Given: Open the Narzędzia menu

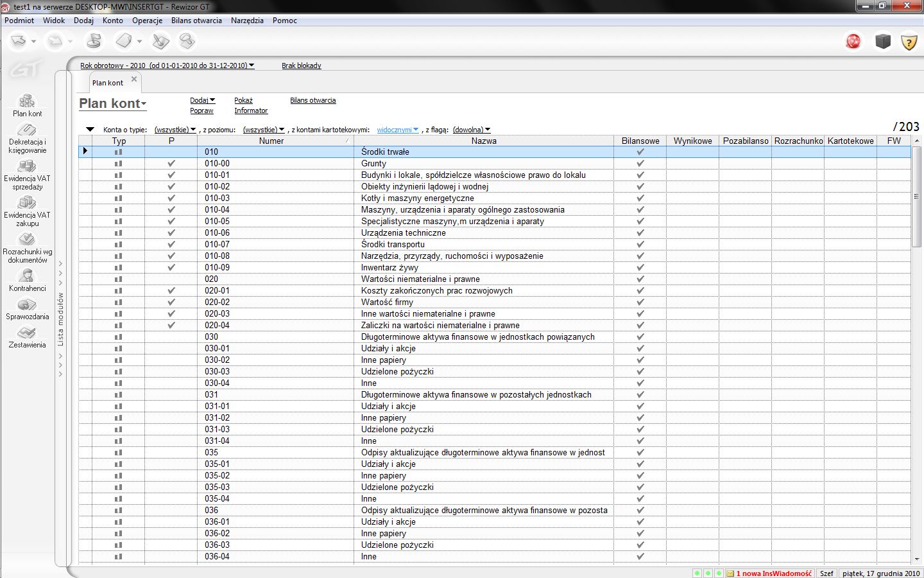Looking at the screenshot, I should tap(247, 21).
